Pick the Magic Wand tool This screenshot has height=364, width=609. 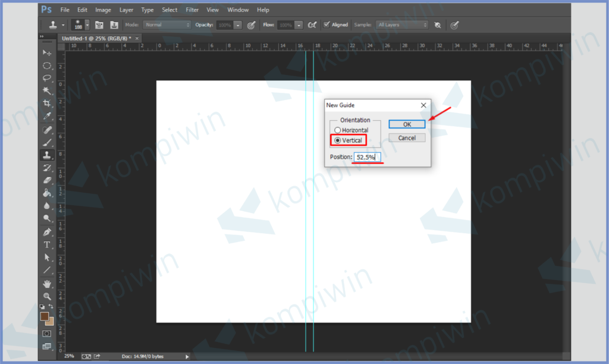point(47,91)
